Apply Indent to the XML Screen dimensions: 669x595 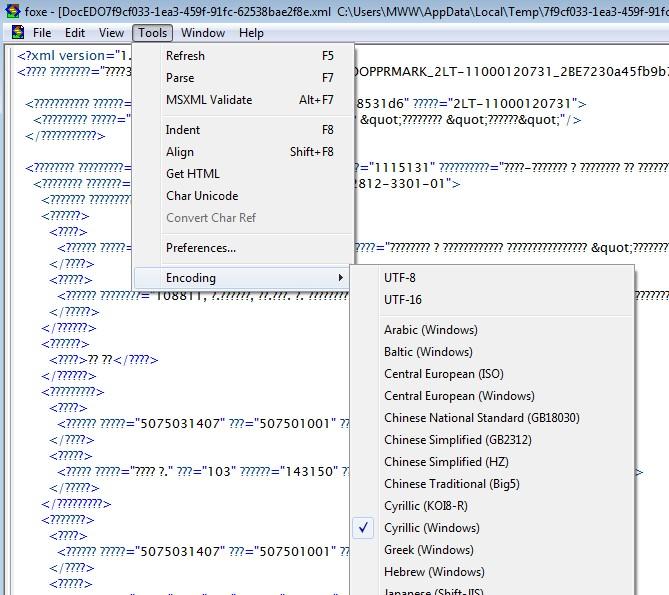coord(183,130)
